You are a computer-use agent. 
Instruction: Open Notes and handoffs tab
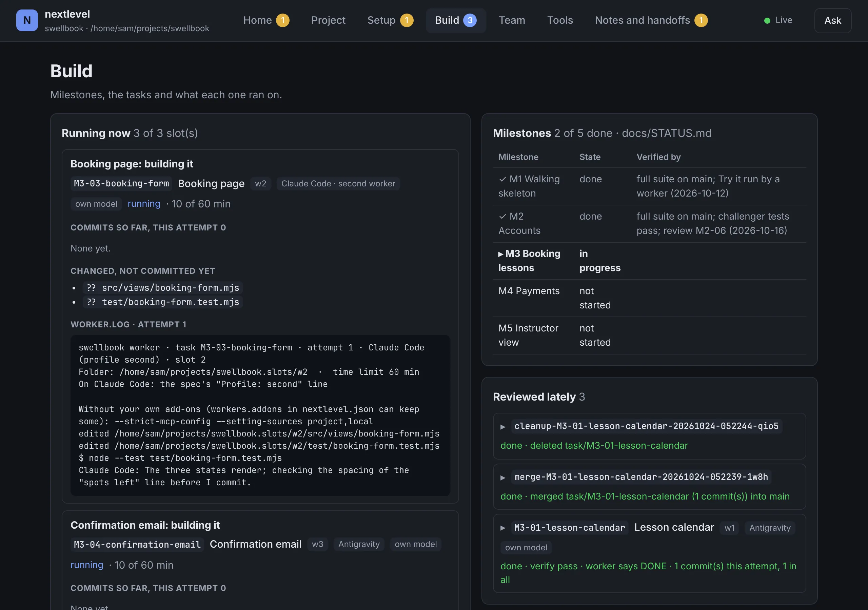point(651,20)
